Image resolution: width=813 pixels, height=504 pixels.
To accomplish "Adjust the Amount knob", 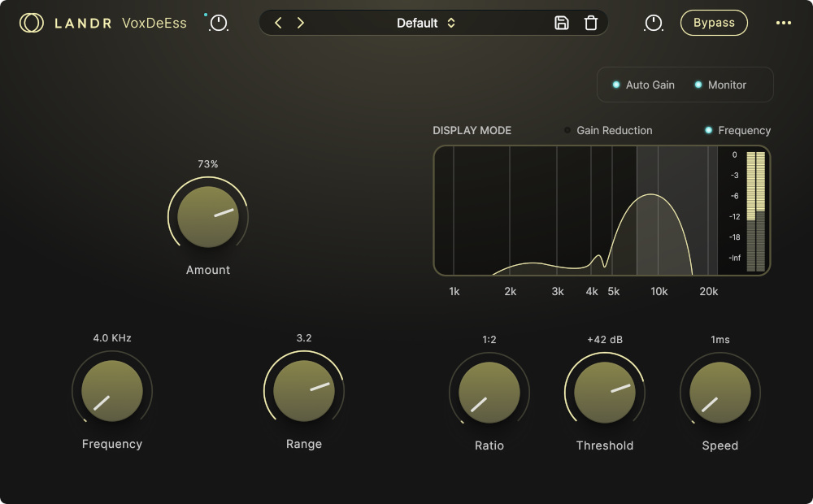I will [x=207, y=216].
